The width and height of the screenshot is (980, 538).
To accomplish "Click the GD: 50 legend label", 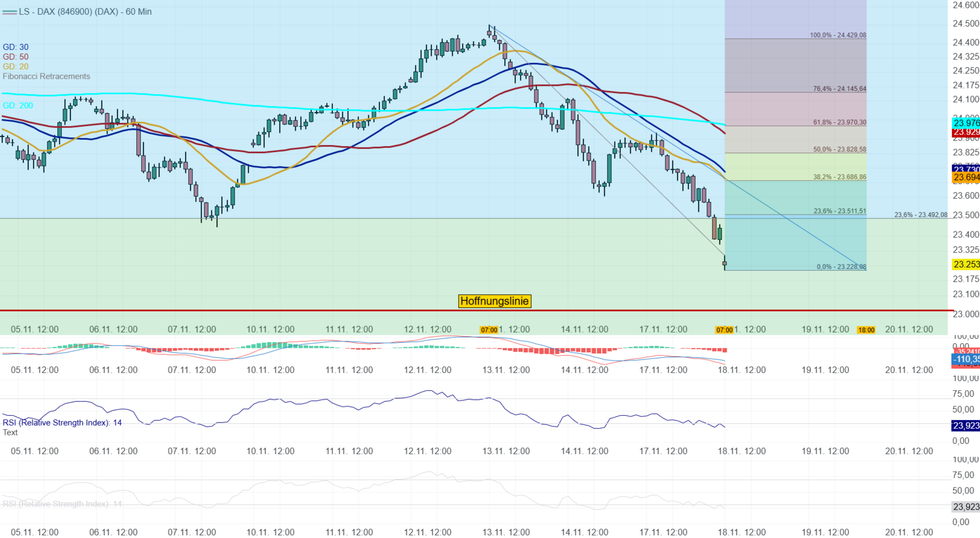I will 16,57.
